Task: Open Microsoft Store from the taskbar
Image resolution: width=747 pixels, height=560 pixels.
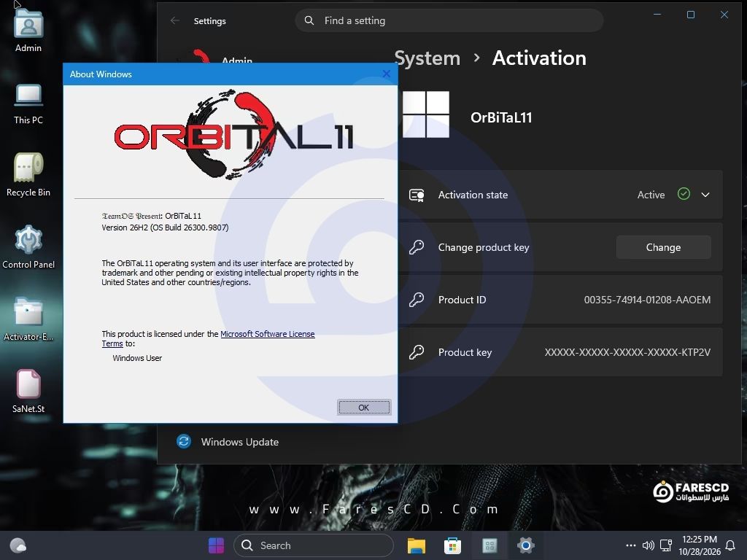Action: (x=452, y=545)
